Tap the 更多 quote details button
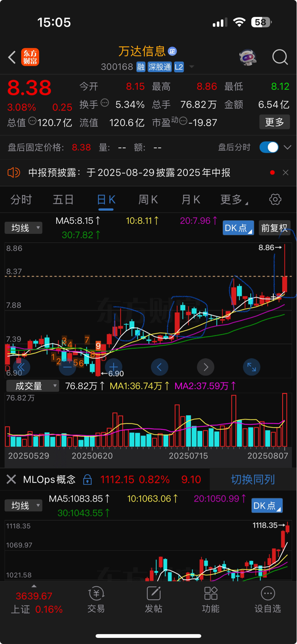The width and height of the screenshot is (297, 644). [275, 122]
